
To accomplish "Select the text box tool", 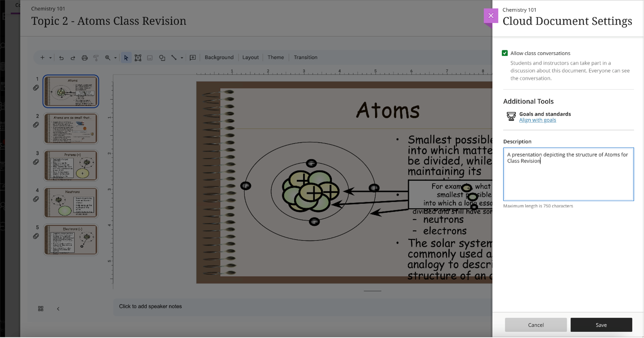I will click(138, 58).
